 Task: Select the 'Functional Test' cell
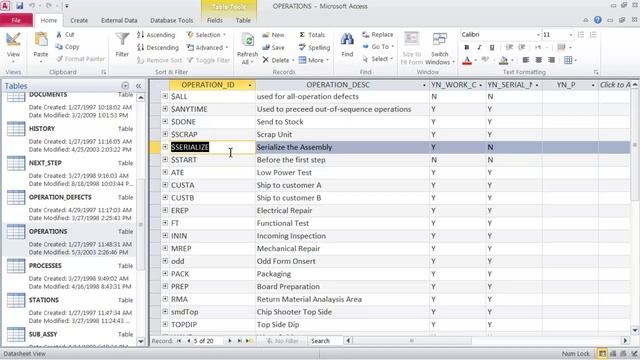(x=342, y=223)
